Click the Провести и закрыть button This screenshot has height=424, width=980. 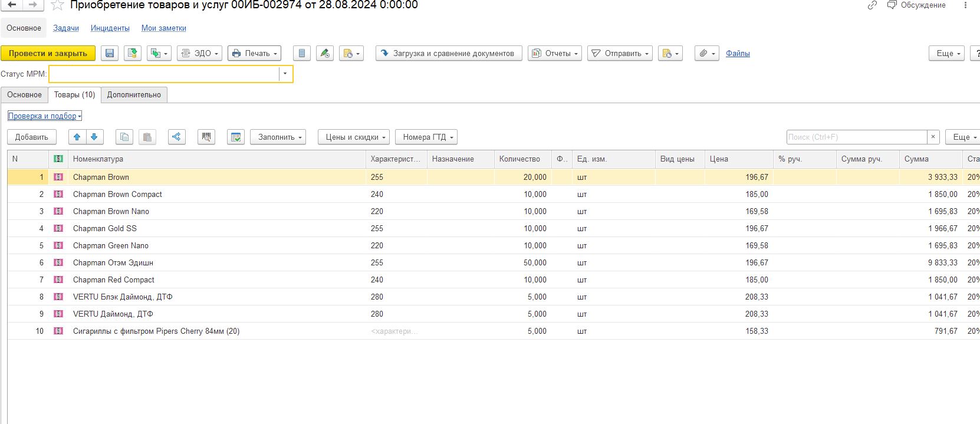48,53
